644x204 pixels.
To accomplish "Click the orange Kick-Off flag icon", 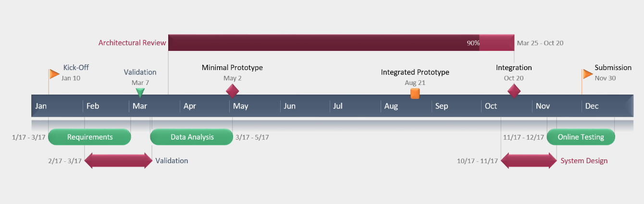I will coord(54,74).
